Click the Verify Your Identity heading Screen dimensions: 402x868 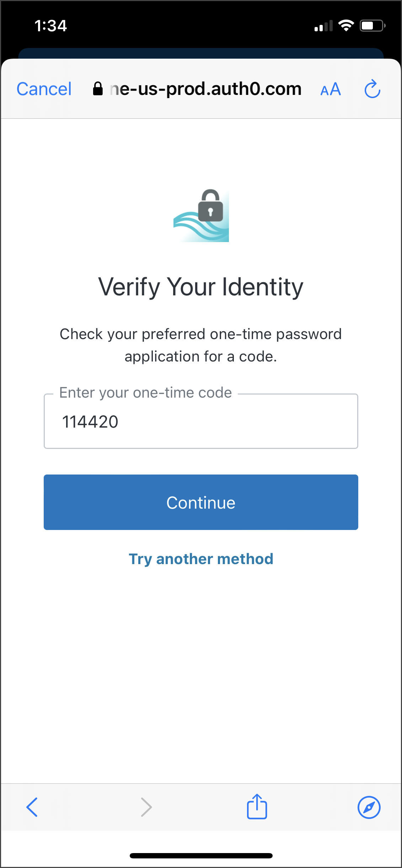coord(201,287)
